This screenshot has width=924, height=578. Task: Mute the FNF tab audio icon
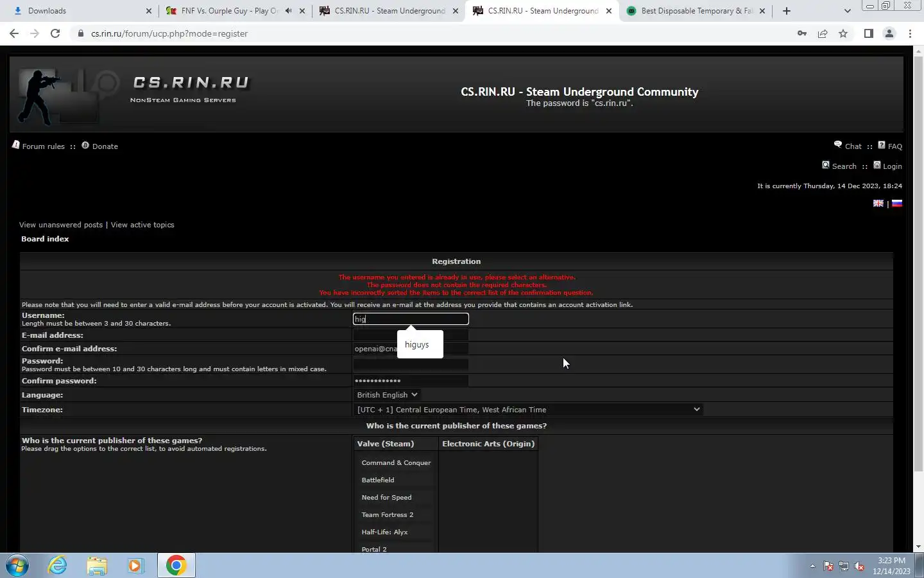(x=288, y=11)
